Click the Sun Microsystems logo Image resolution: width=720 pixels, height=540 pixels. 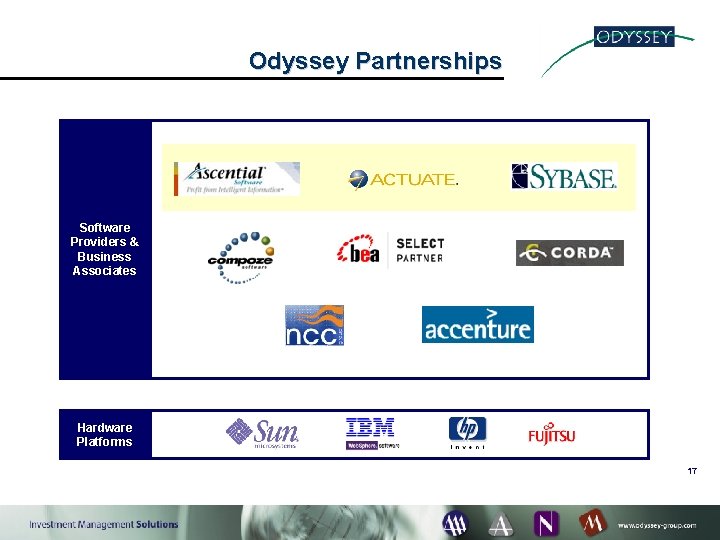(262, 433)
